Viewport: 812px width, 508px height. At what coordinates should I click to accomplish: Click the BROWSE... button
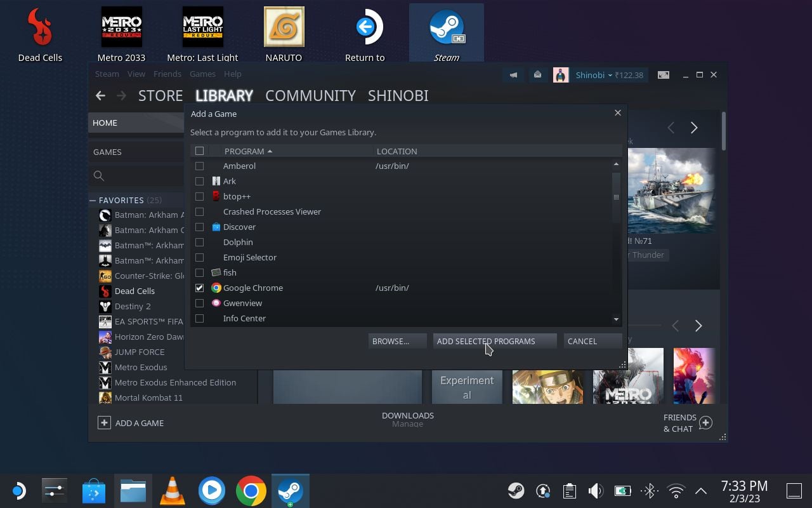tap(396, 341)
